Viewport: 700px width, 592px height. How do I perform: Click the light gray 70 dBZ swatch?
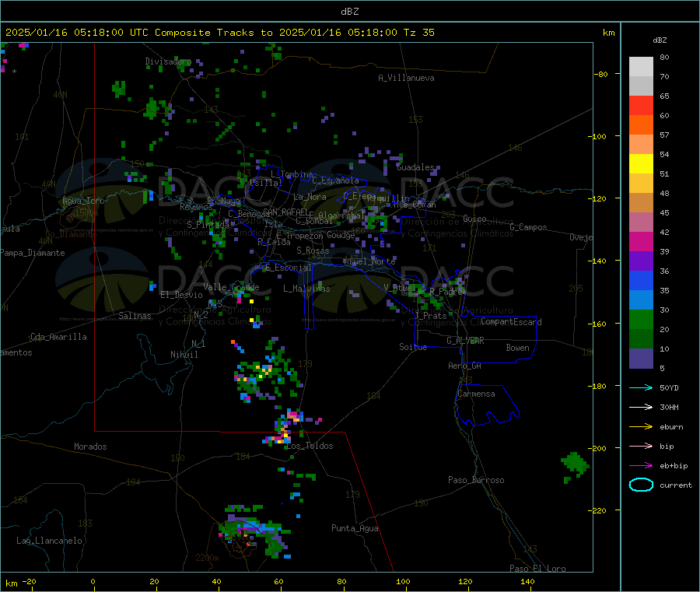(641, 67)
